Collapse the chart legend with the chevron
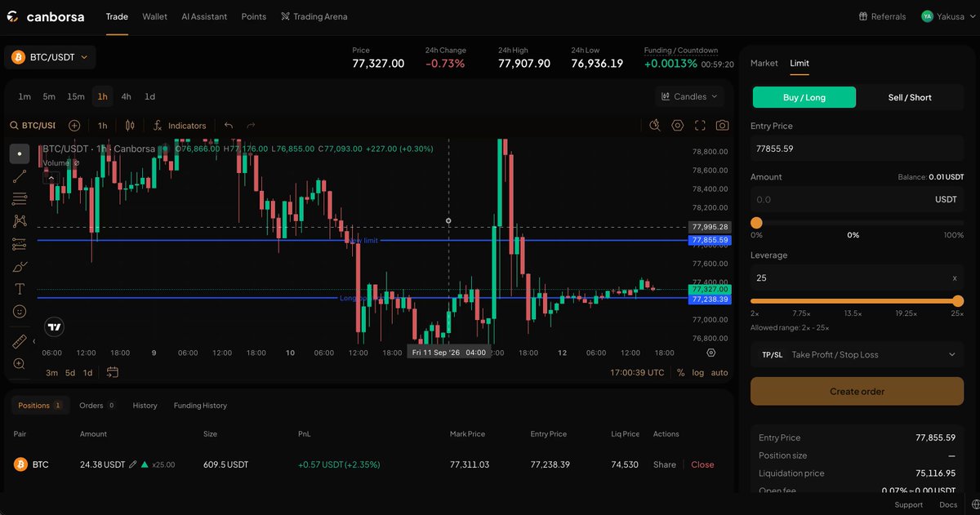This screenshot has width=980, height=515. tap(51, 177)
